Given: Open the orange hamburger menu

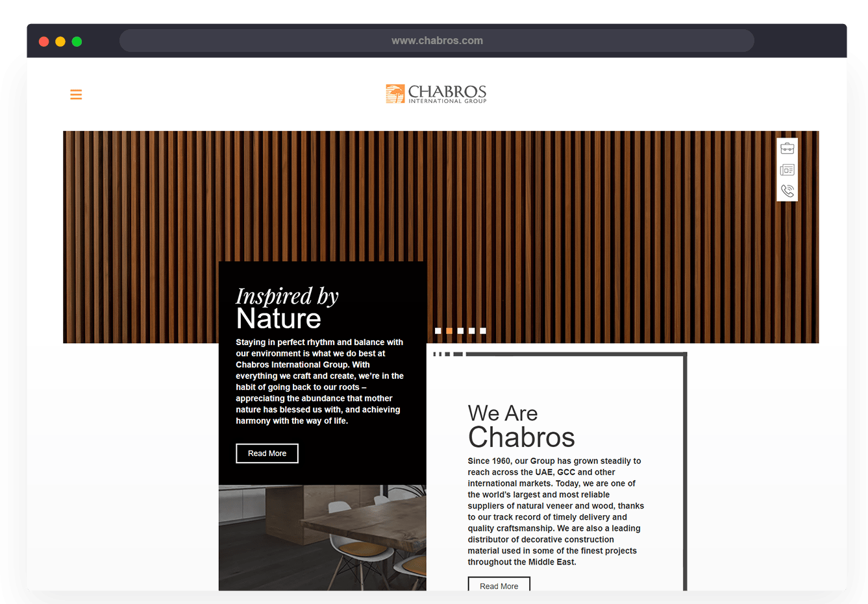Looking at the screenshot, I should click(x=76, y=95).
